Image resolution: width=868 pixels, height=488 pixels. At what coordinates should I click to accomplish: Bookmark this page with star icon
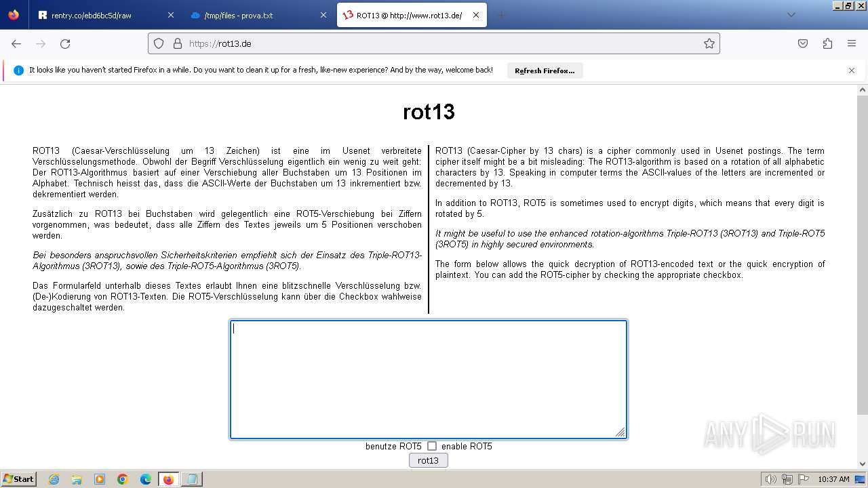[709, 43]
